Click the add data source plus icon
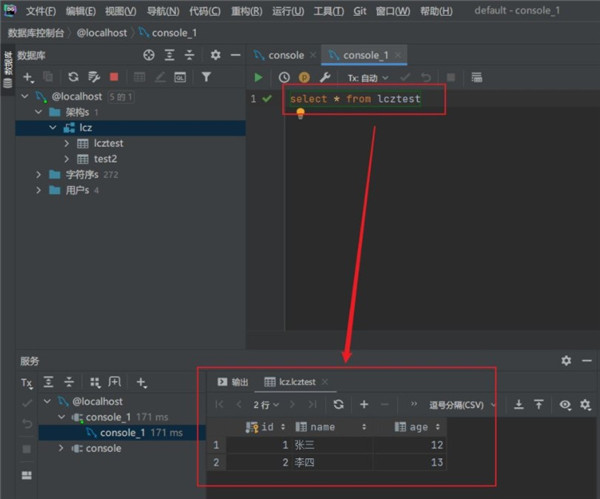Image resolution: width=600 pixels, height=499 pixels. [x=28, y=77]
